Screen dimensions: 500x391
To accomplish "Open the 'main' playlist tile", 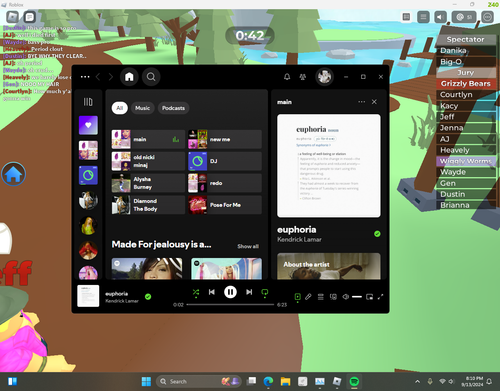I will [148, 139].
